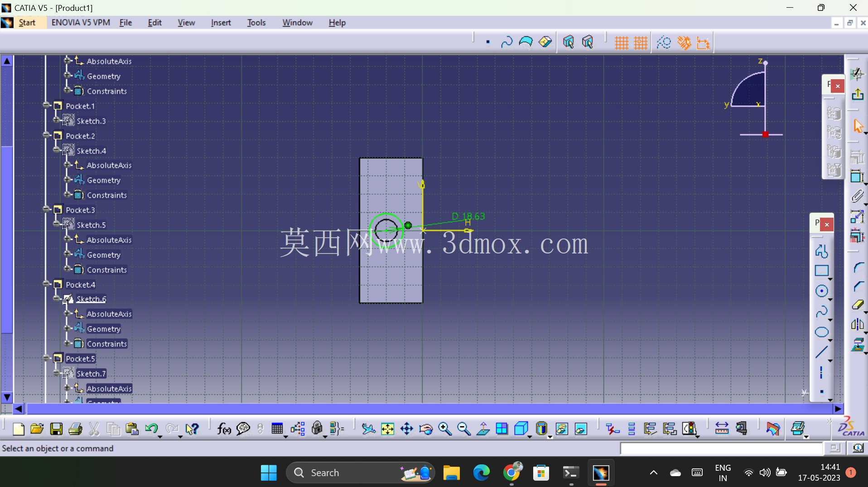The width and height of the screenshot is (868, 487).
Task: Click Fit All In icon
Action: 387,429
